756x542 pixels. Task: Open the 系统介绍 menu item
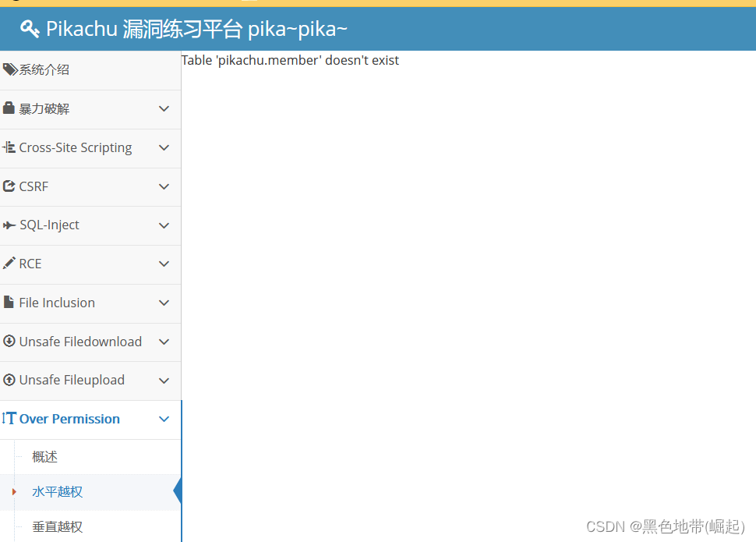pos(90,70)
